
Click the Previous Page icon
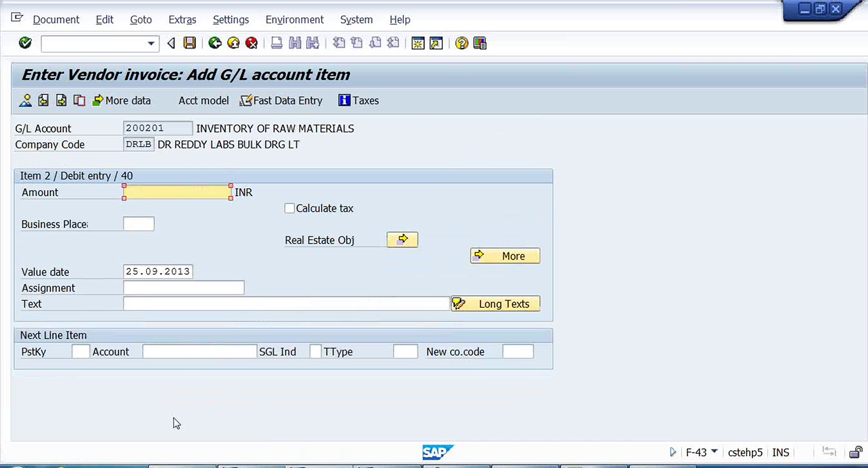(x=357, y=43)
